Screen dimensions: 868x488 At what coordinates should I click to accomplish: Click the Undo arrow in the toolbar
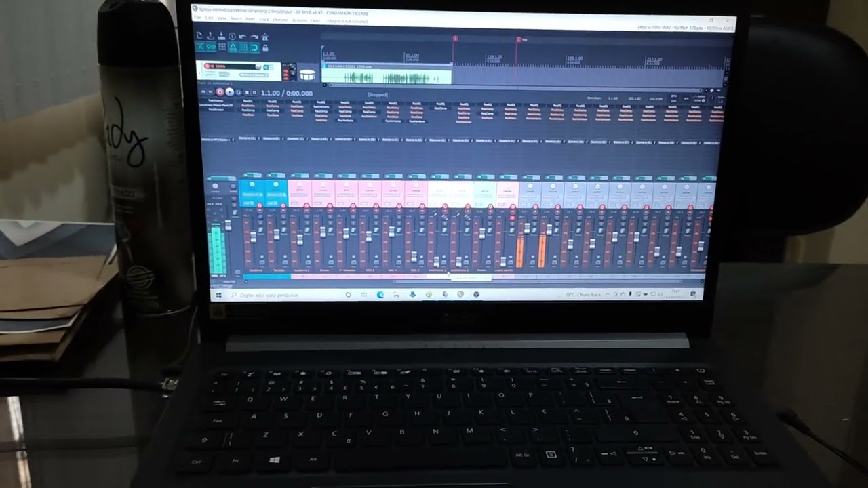tap(242, 37)
